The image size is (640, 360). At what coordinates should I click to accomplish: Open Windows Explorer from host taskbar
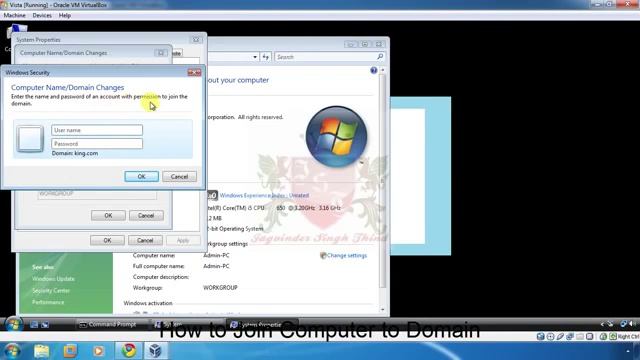[42, 351]
